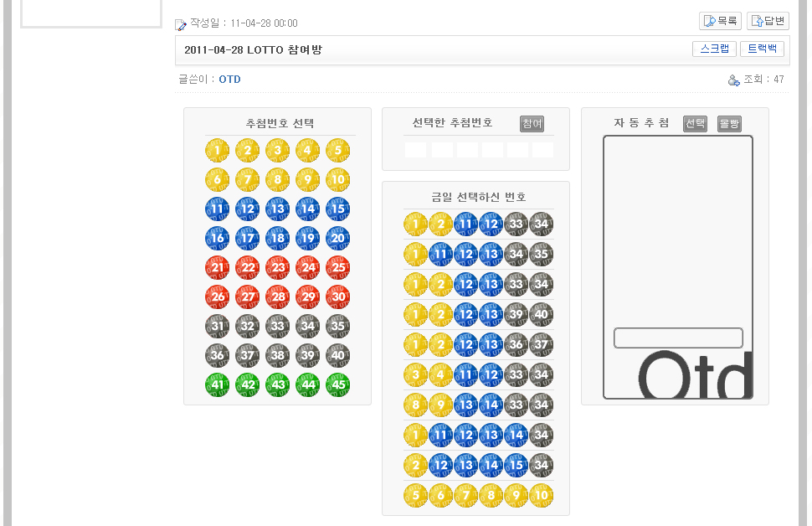The height and width of the screenshot is (526, 812).
Task: Pick ball number 9 in selection grid
Action: (x=307, y=180)
